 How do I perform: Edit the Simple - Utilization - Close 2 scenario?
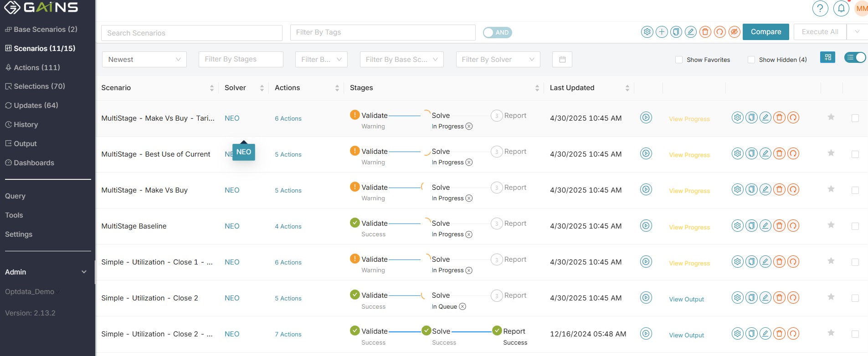pos(765,298)
